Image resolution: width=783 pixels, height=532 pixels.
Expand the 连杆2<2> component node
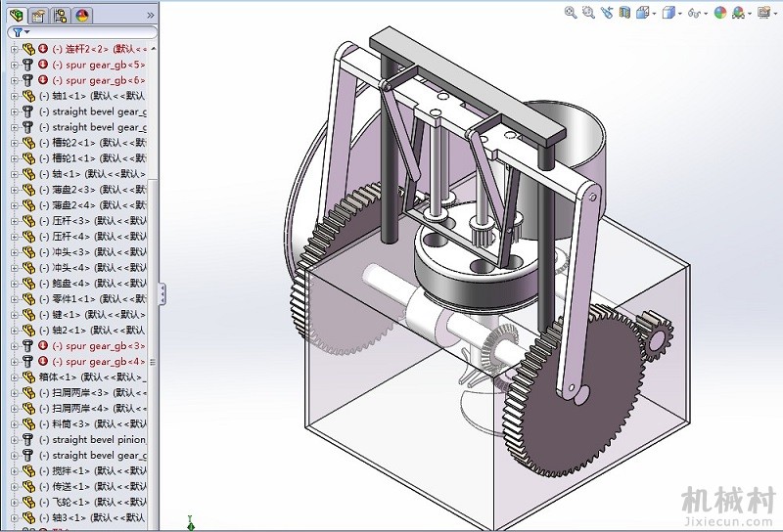(x=15, y=49)
